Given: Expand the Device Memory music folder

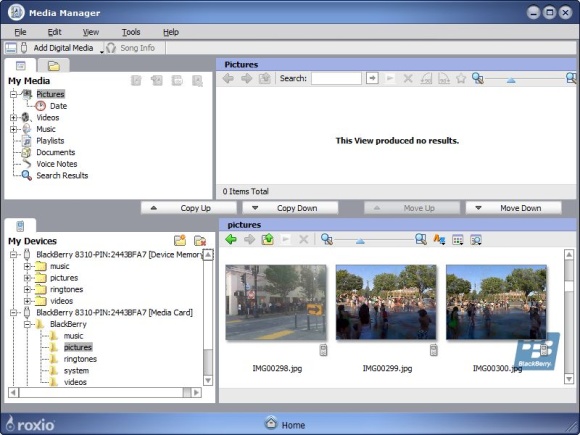Looking at the screenshot, I should tap(27, 266).
